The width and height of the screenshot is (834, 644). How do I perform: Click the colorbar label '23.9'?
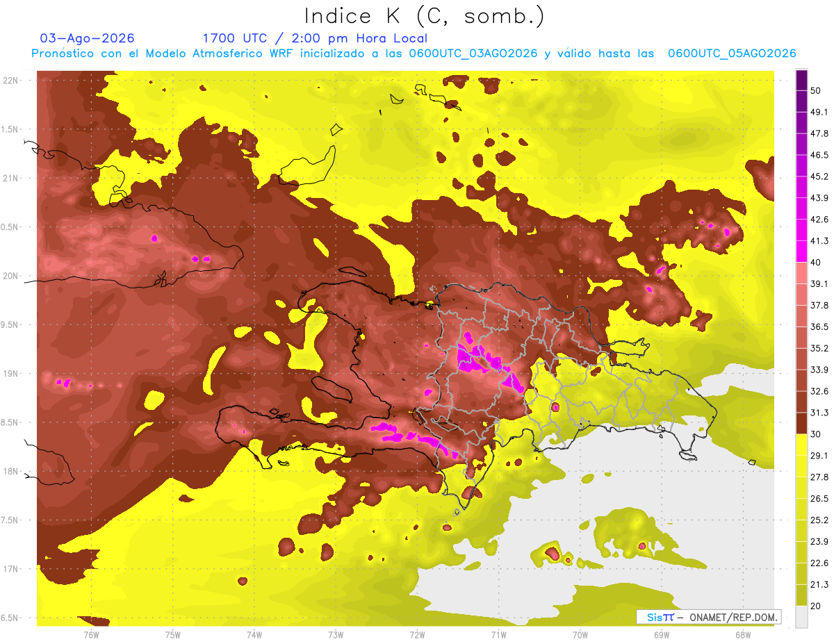[x=819, y=542]
